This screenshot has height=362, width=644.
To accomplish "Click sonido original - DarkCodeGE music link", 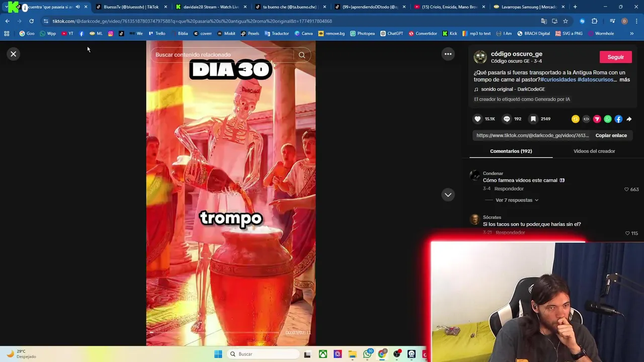I will 513,89.
